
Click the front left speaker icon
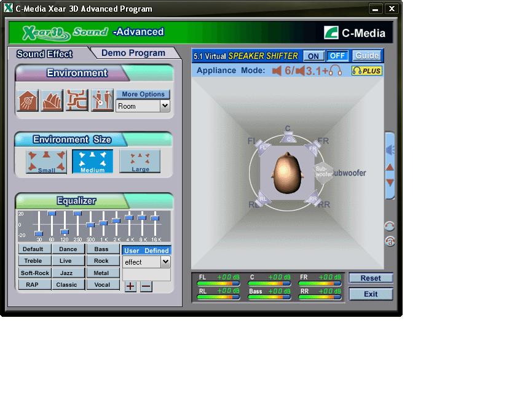pyautogui.click(x=262, y=147)
